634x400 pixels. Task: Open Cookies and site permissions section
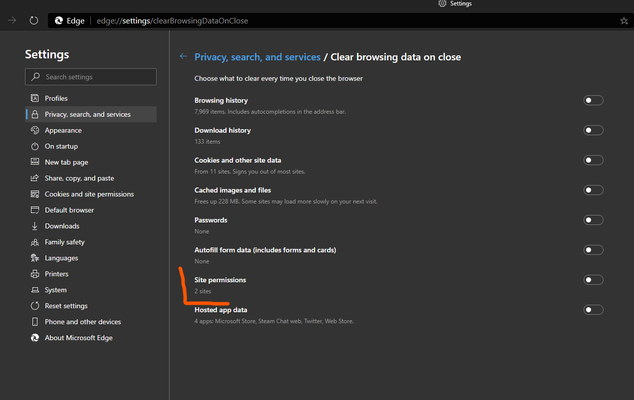[91, 194]
